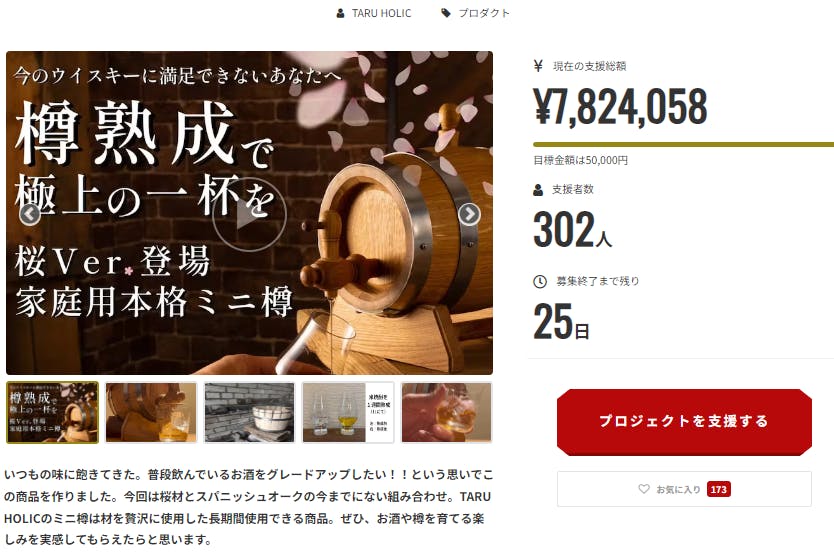The width and height of the screenshot is (834, 554).
Task: Click the heart favorite icon
Action: point(644,489)
